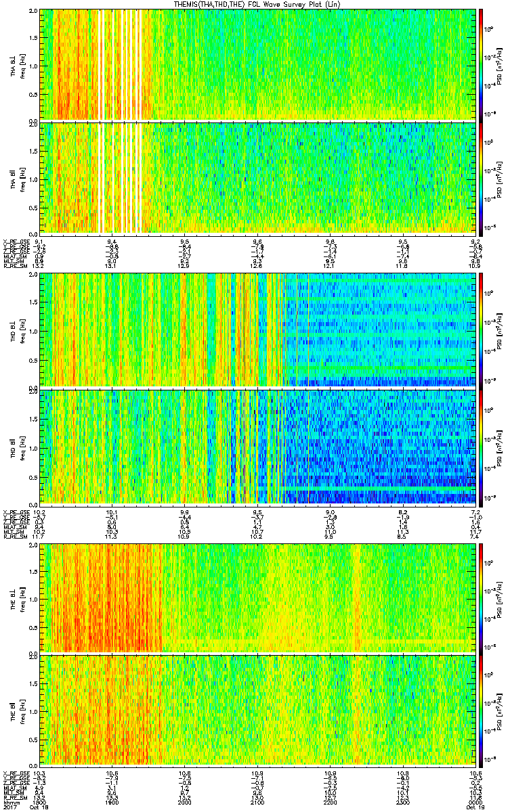
Task: Click X_RE_GSE label under the THE panels
Action: (x=16, y=773)
